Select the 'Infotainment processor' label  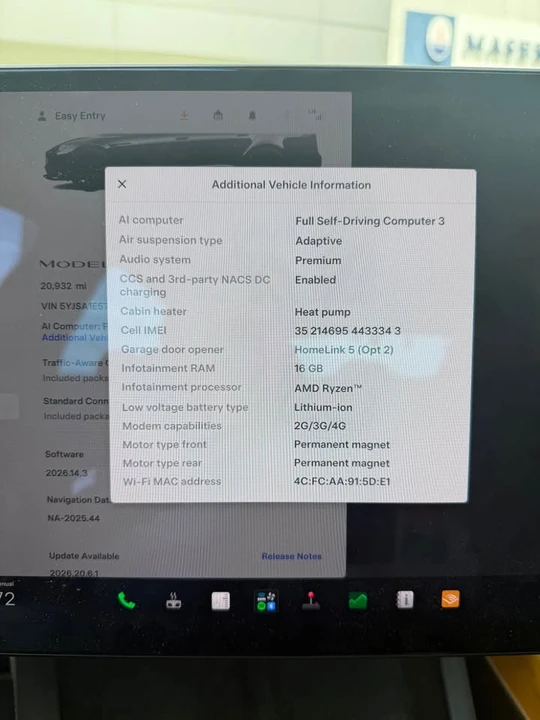tap(181, 387)
